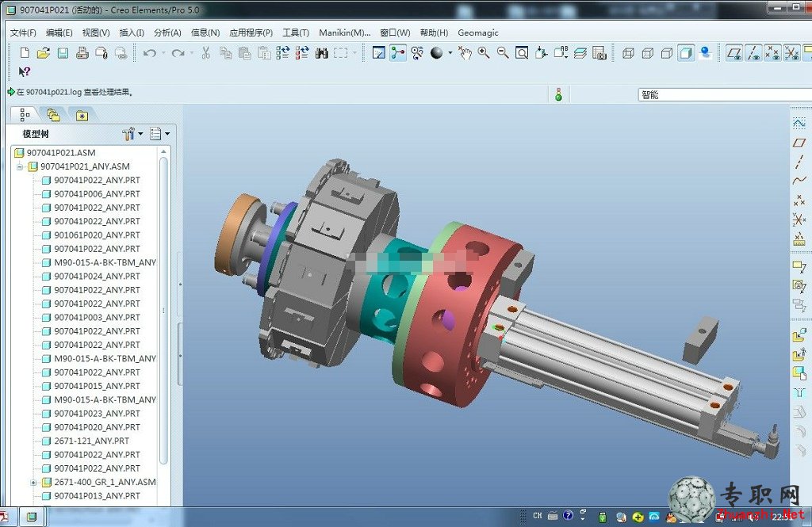Click the scissors Cut icon
Screen dimensions: 812x527
[205, 53]
